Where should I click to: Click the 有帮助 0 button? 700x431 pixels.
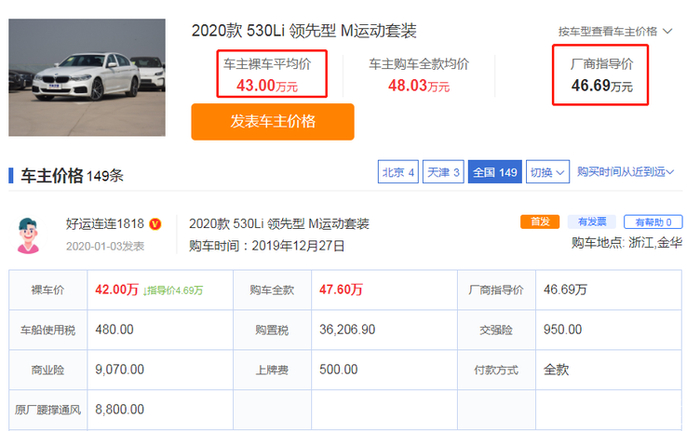(x=653, y=222)
